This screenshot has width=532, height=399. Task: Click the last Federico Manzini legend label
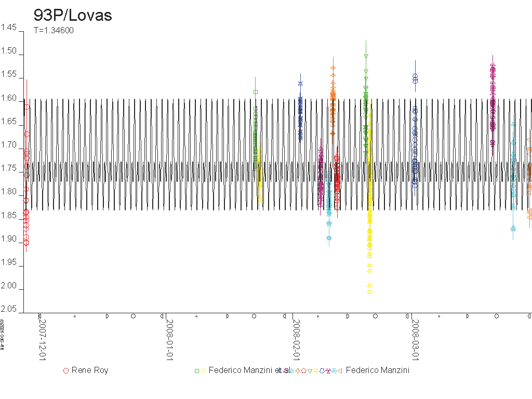tap(378, 370)
